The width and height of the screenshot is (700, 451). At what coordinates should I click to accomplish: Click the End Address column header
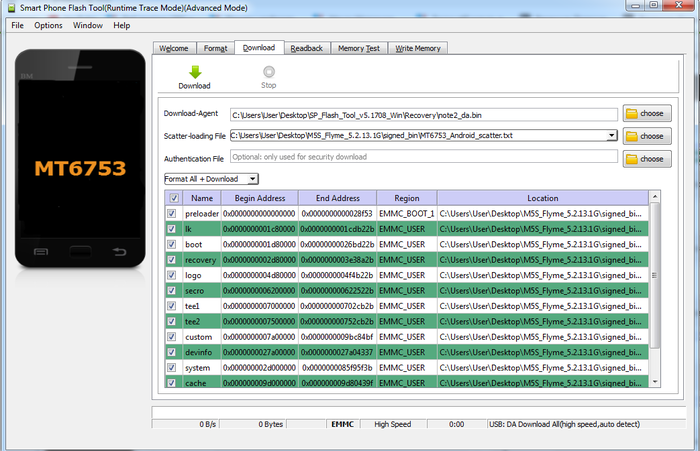pos(338,198)
